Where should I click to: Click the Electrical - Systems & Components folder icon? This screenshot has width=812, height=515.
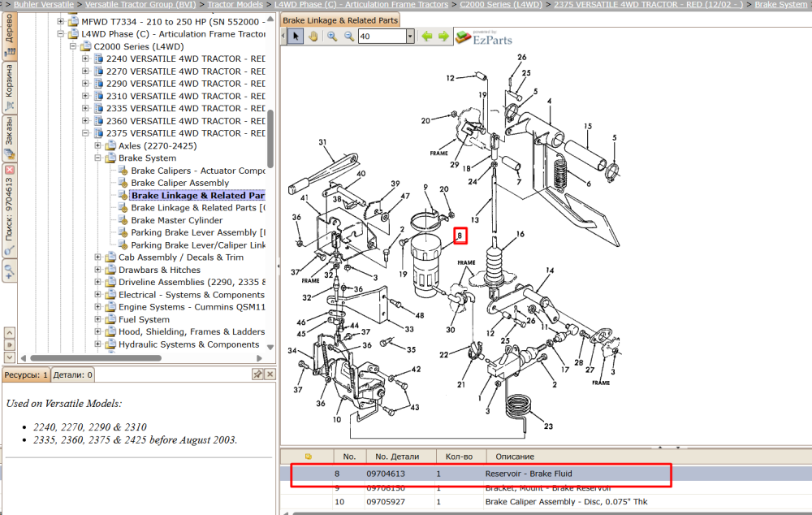coord(110,295)
